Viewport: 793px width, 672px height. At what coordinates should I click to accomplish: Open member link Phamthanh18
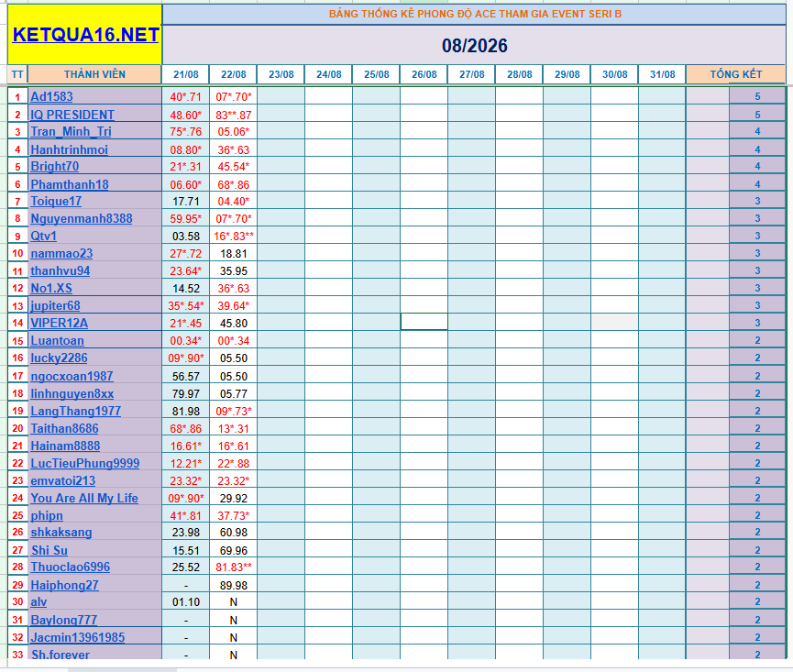[x=70, y=184]
